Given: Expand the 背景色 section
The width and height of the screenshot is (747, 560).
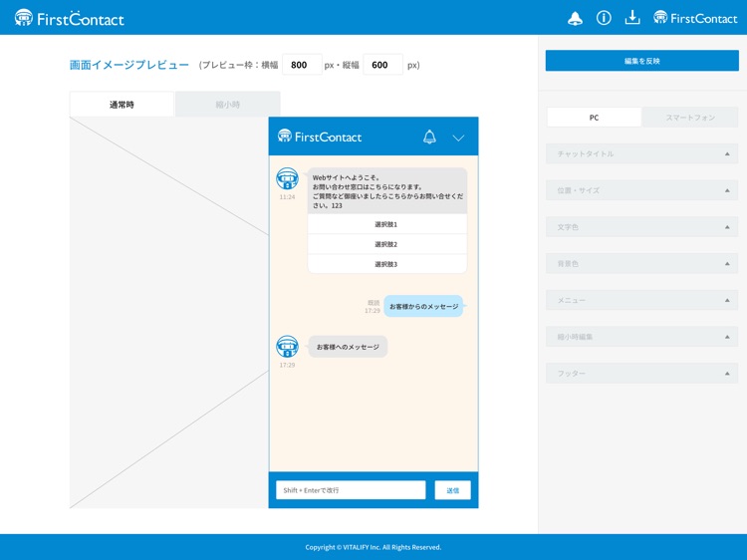Looking at the screenshot, I should coord(641,263).
